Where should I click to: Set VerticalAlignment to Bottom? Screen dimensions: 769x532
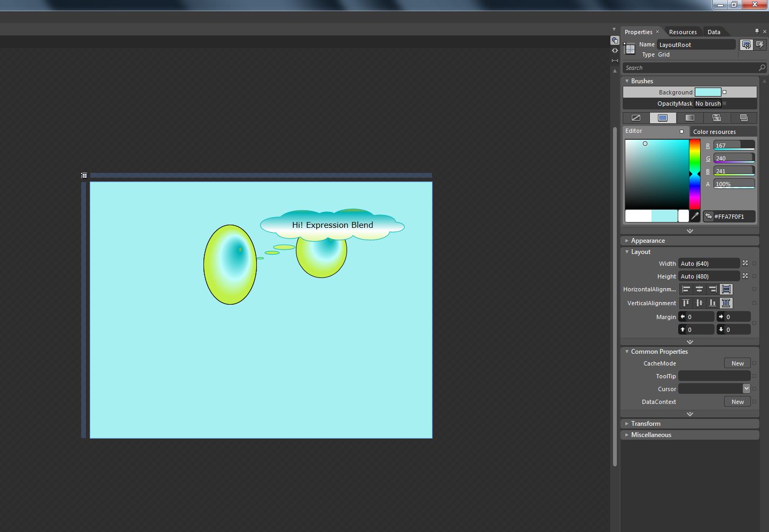click(x=712, y=303)
